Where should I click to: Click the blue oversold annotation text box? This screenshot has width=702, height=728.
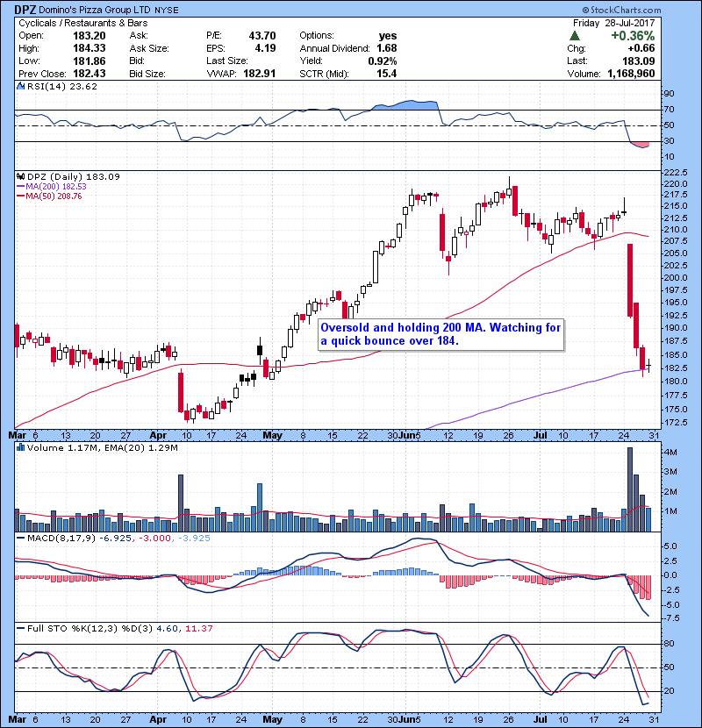click(441, 334)
